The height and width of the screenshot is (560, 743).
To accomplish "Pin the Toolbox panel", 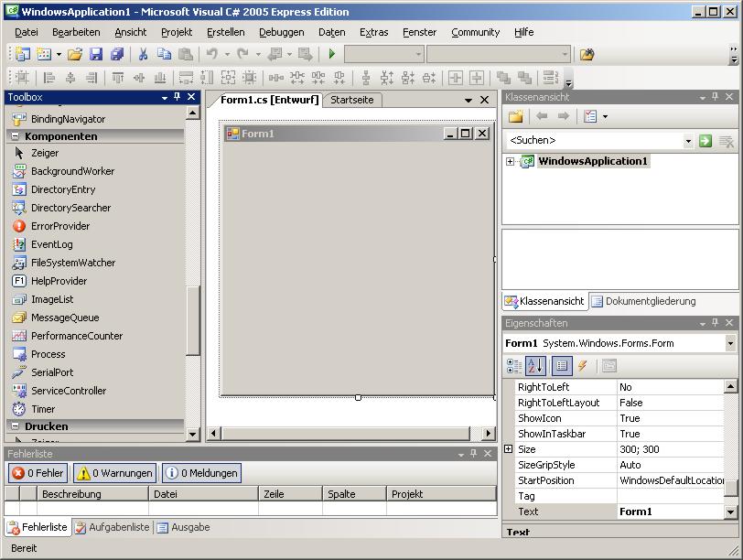I will coord(178,97).
